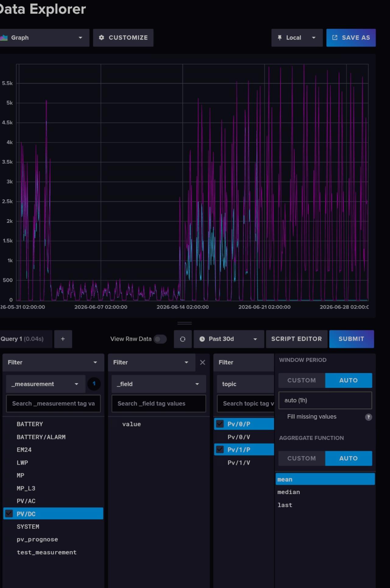
Task: Uncheck the PV/DC measurement checkbox
Action: 9,514
